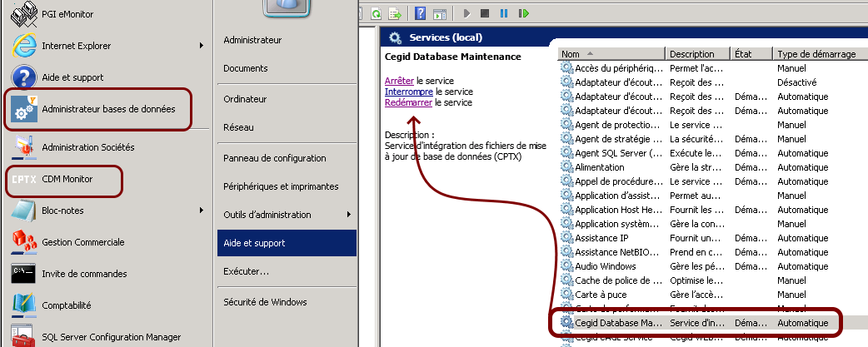The image size is (868, 347).
Task: Expand Outils d'administration submenu arrow
Action: (348, 215)
